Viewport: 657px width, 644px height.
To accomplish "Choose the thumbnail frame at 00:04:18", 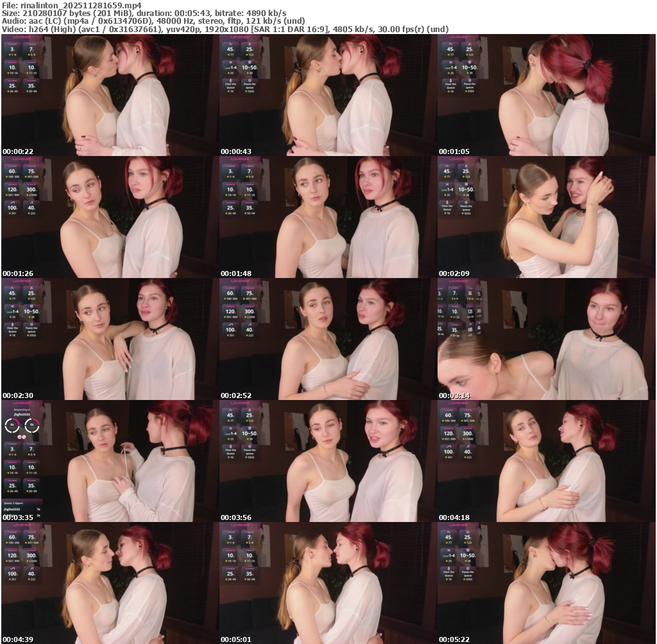I will click(547, 461).
